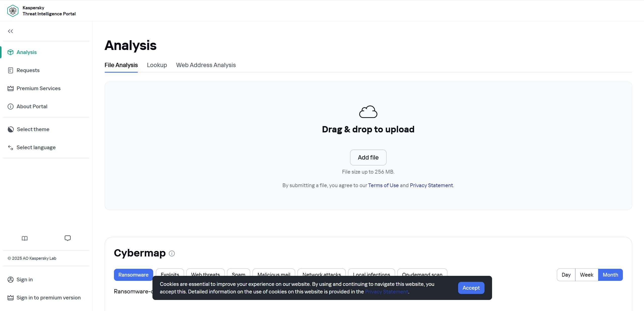Click the Cybermap info icon

[x=172, y=253]
